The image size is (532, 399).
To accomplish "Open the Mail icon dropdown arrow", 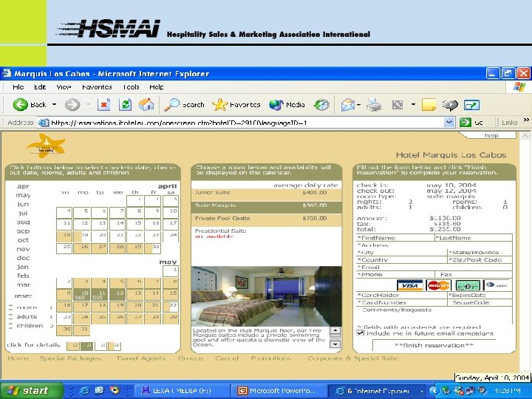I will coord(358,105).
